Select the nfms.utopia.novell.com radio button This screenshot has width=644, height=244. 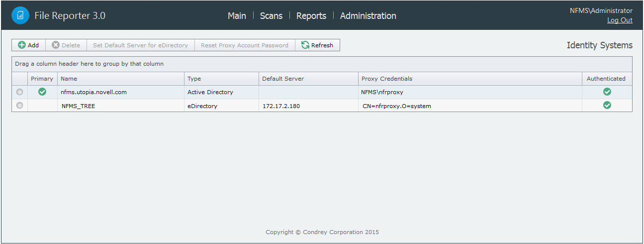click(x=20, y=92)
